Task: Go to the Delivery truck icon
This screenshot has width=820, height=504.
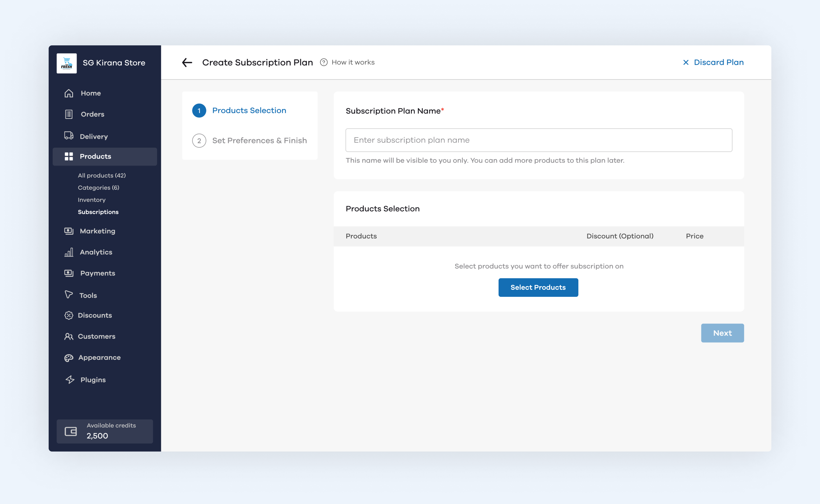Action: coord(69,136)
